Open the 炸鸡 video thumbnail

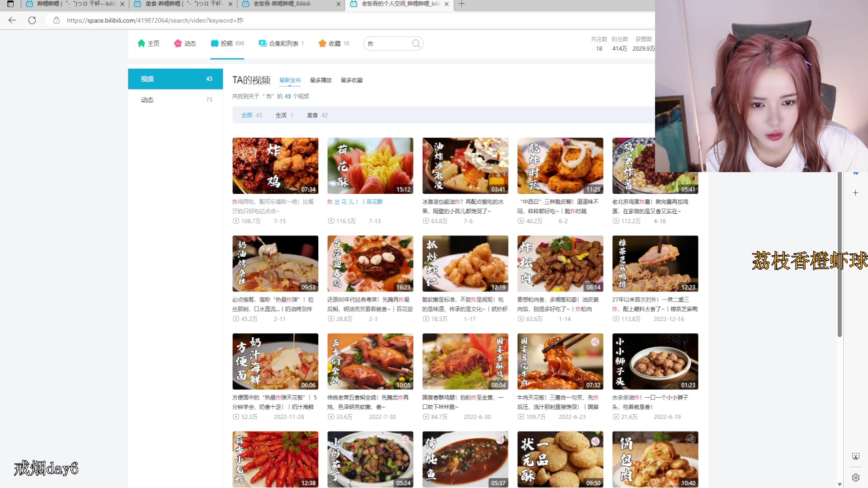click(x=275, y=166)
